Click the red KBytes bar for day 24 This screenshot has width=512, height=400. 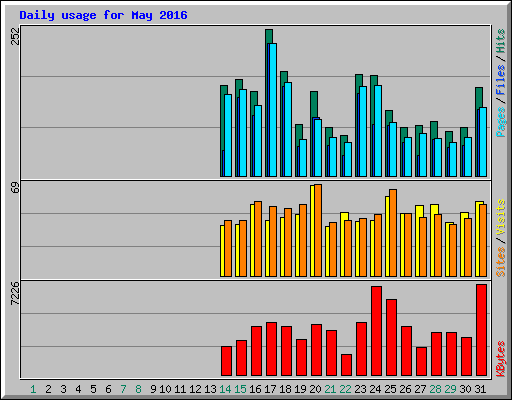(x=376, y=331)
